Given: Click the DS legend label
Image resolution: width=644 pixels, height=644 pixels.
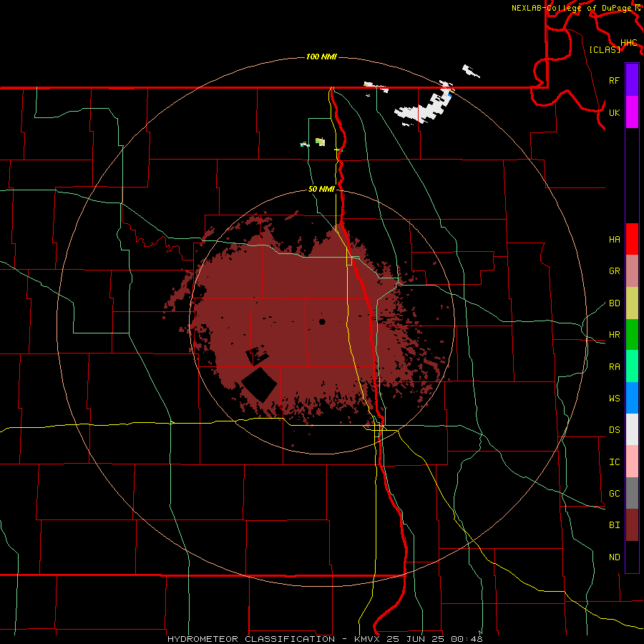Looking at the screenshot, I should click(x=614, y=429).
